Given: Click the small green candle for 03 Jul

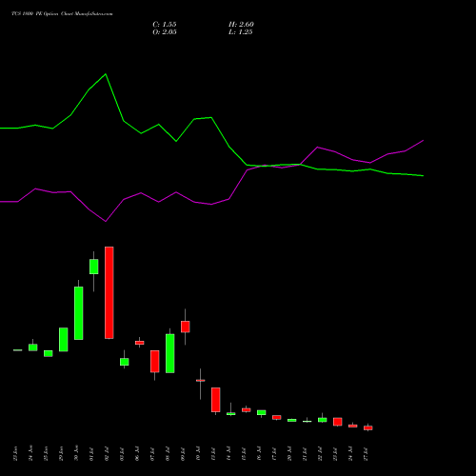Looking at the screenshot, I should (125, 362).
